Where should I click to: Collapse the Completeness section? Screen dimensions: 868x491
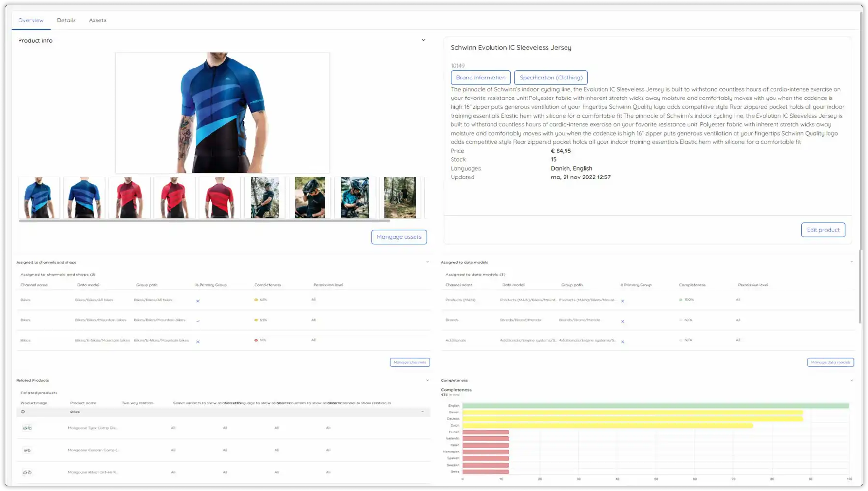click(851, 380)
